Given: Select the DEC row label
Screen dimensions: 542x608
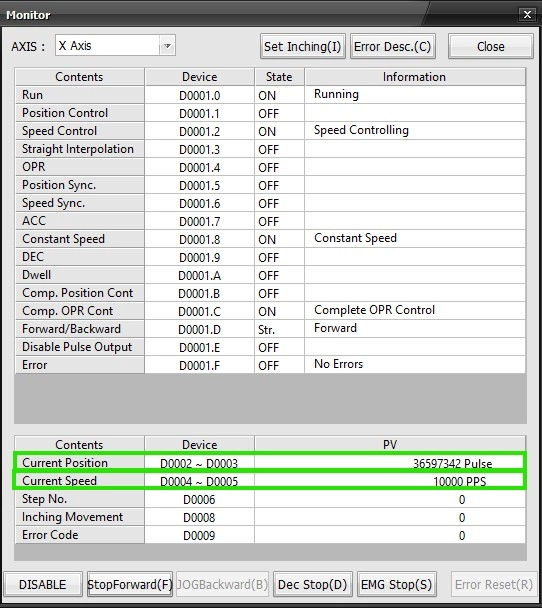Looking at the screenshot, I should 80,257.
